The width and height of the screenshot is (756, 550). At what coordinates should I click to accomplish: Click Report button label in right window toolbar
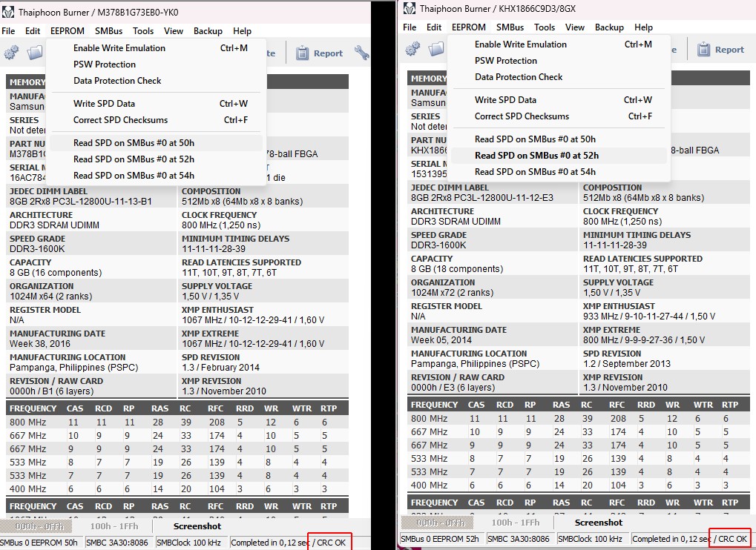point(729,49)
